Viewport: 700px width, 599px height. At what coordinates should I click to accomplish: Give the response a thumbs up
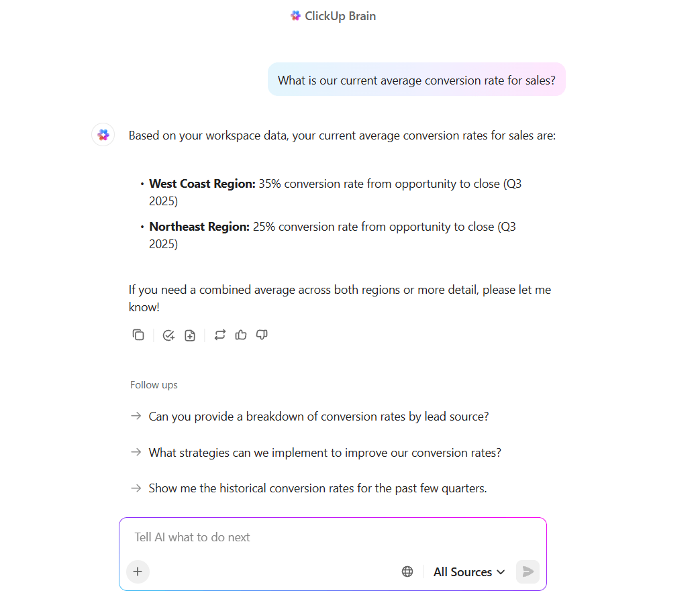[x=241, y=335]
